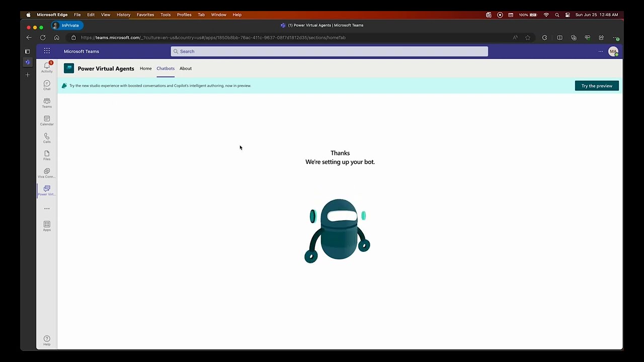Open Viva Connections app in sidebar
Image resolution: width=644 pixels, height=362 pixels.
[47, 173]
